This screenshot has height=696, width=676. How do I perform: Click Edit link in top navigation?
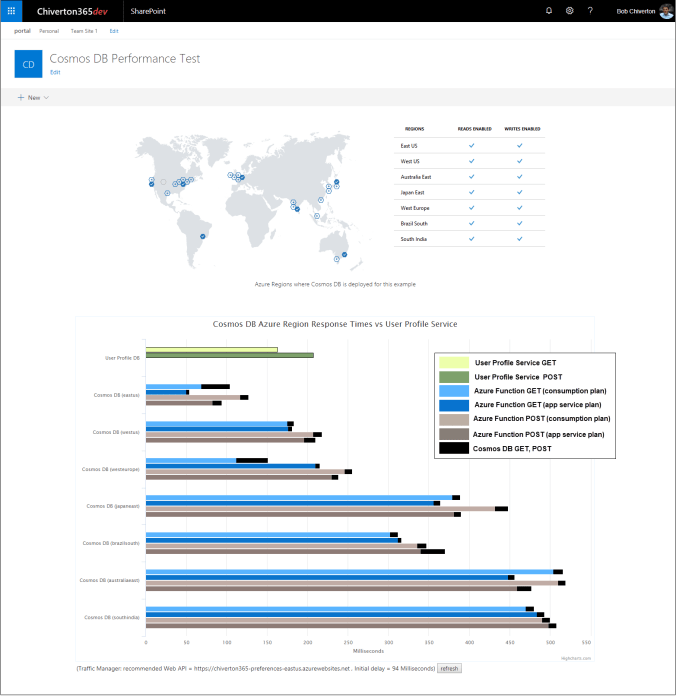[x=114, y=31]
